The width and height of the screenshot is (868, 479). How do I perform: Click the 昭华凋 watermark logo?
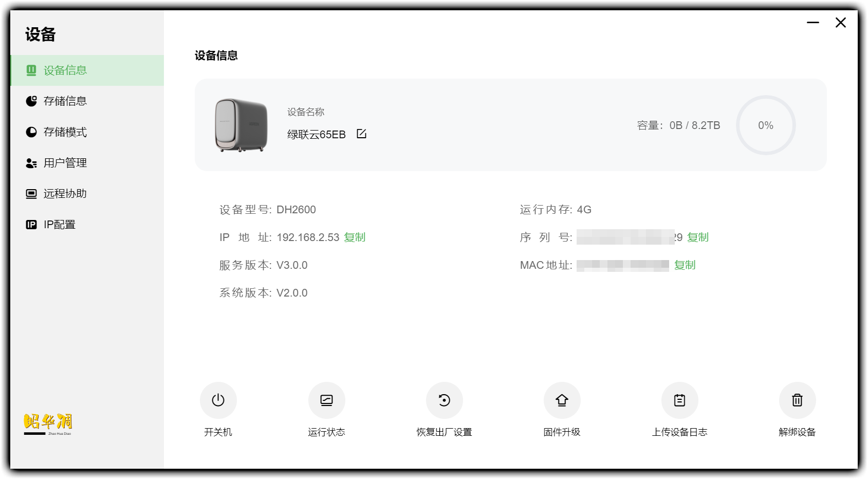[47, 422]
